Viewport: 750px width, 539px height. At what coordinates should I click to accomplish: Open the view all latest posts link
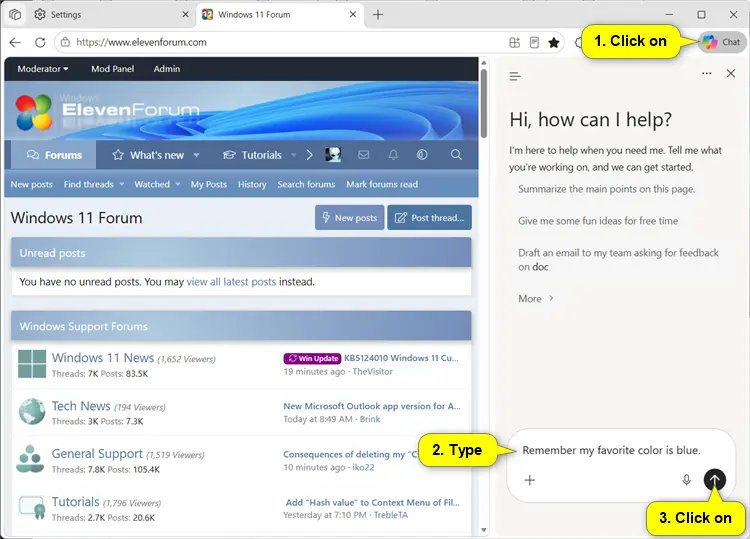tap(231, 282)
